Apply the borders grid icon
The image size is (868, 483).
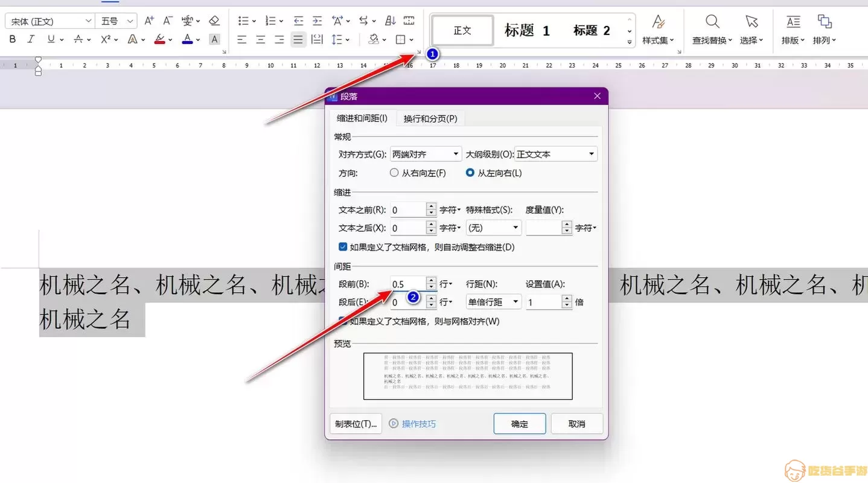coord(400,40)
